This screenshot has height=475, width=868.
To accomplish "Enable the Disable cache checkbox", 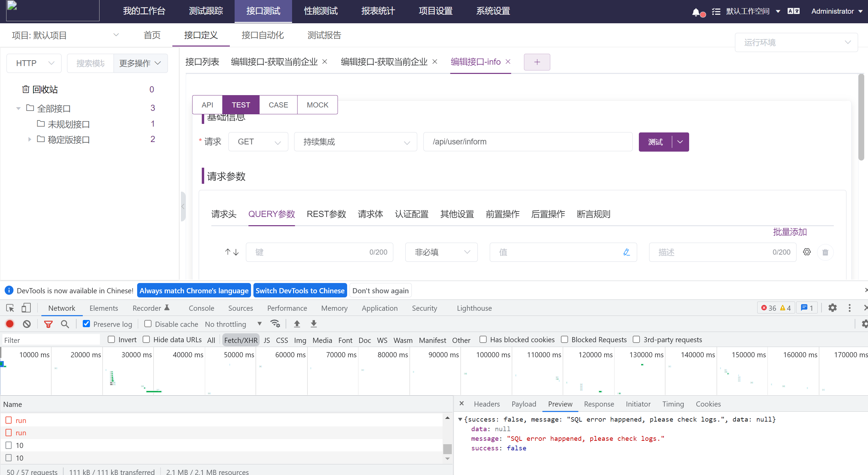I will pos(147,324).
